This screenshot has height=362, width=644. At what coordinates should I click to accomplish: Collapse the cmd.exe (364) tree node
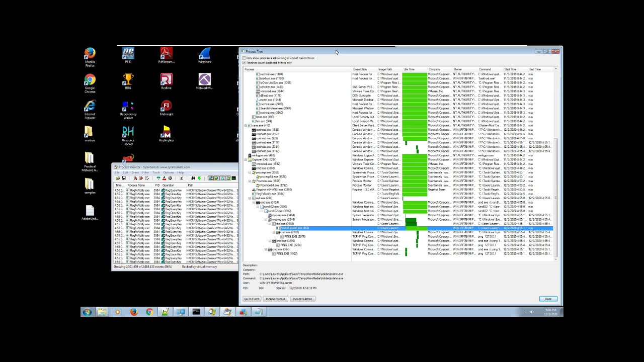266,249
